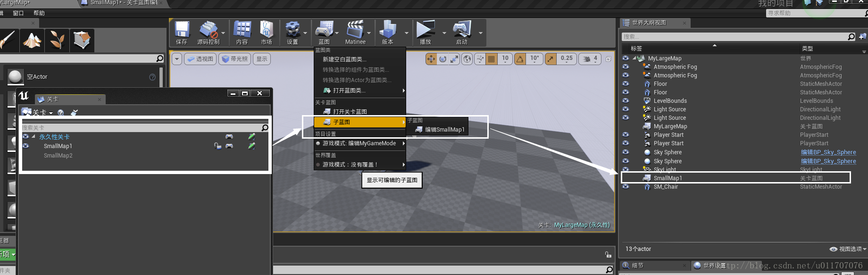The width and height of the screenshot is (868, 275).
Task: Select the rotate gizmo tool in viewport
Action: point(442,59)
